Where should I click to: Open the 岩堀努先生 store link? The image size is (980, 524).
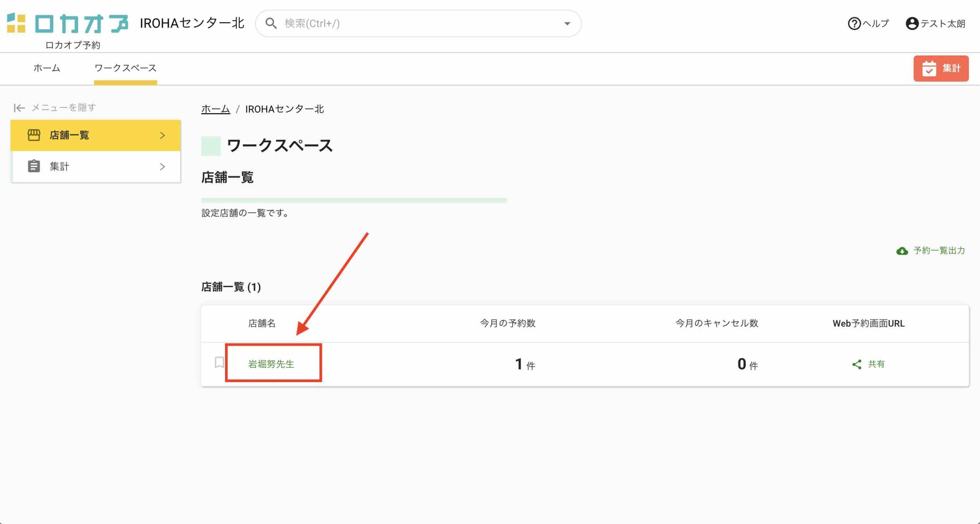tap(271, 364)
